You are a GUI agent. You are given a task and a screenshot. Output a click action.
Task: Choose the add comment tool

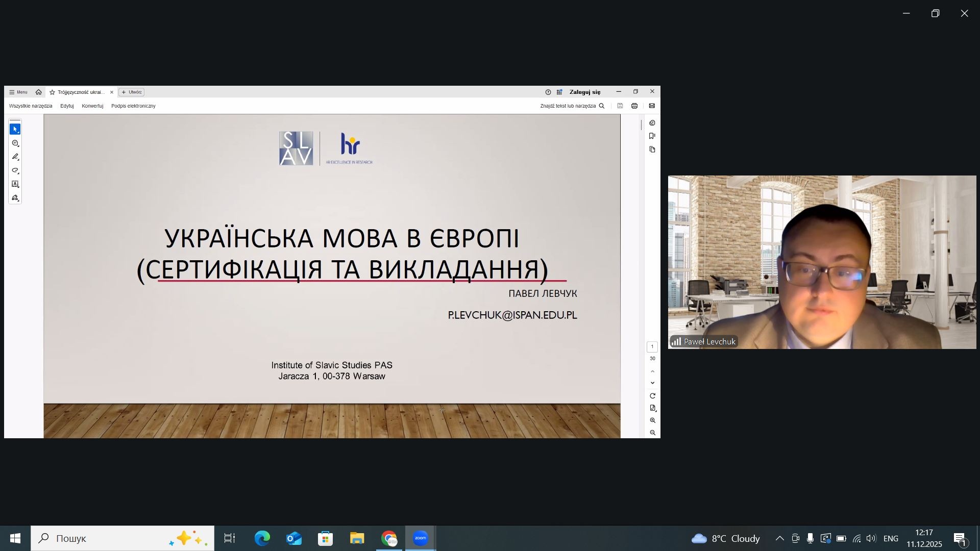(x=15, y=143)
